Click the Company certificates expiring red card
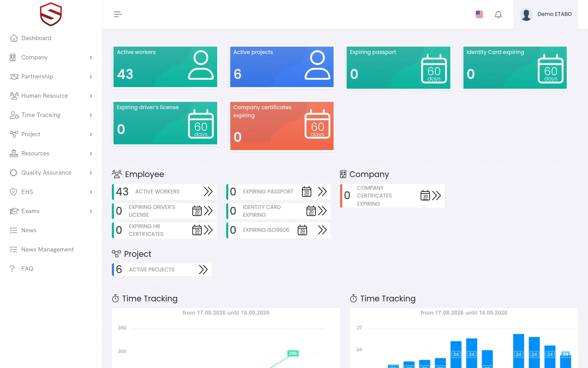The height and width of the screenshot is (368, 588). (x=282, y=126)
